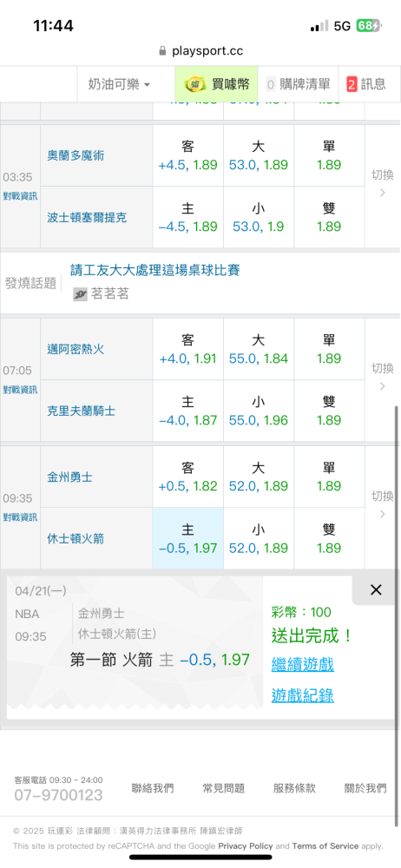Image resolution: width=401 pixels, height=868 pixels.
Task: Tap the home indicator bar
Action: [x=200, y=858]
